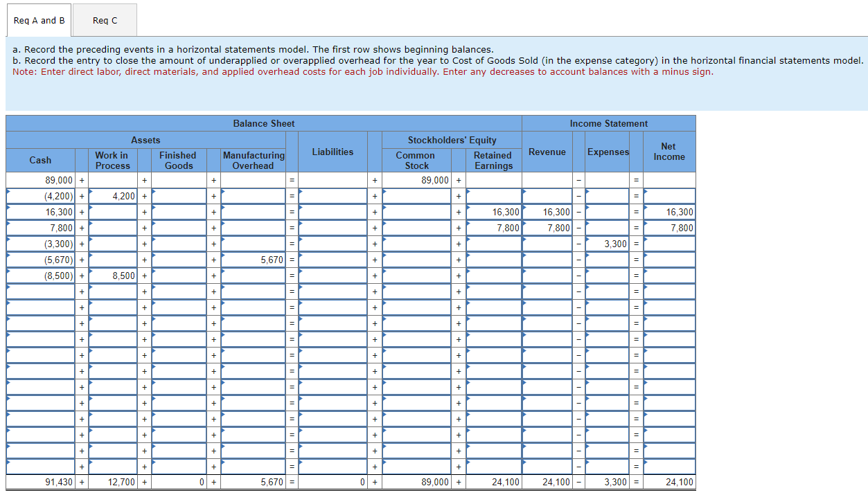The image size is (868, 495).
Task: Click the Revenue cell containing 16,300
Action: click(547, 212)
